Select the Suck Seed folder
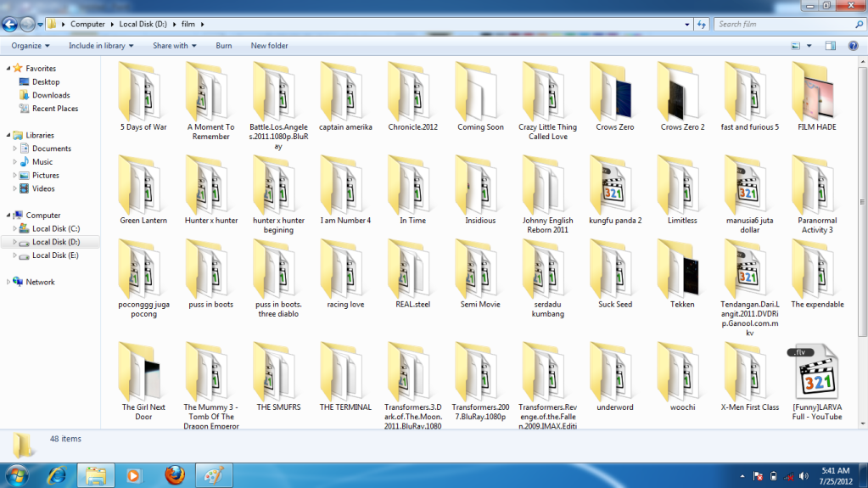 pos(615,275)
